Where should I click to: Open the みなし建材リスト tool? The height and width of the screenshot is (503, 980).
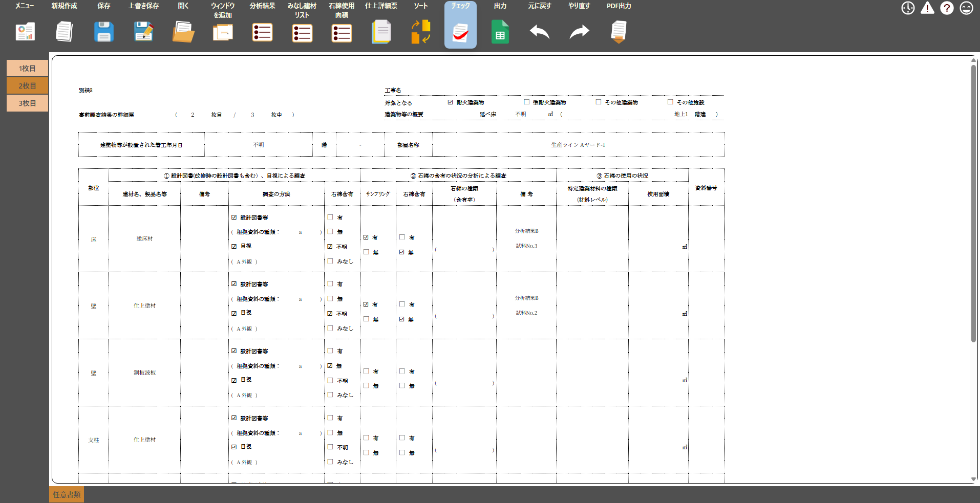[x=302, y=32]
